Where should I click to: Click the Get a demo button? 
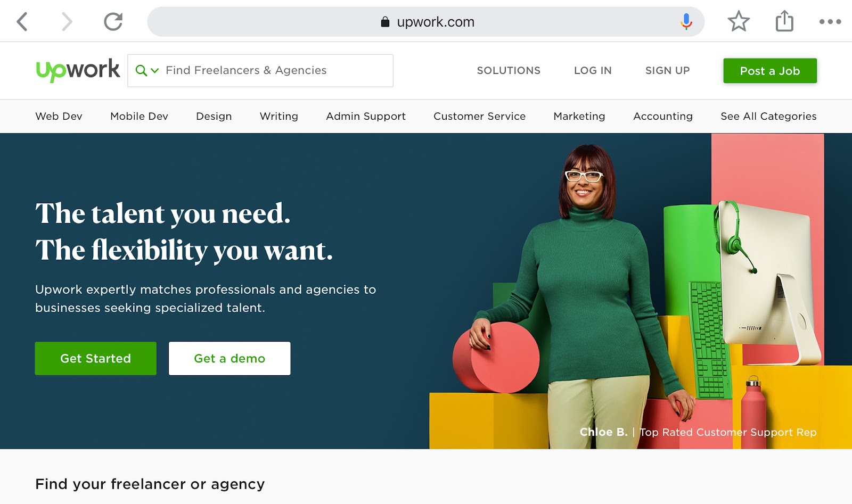pos(230,358)
